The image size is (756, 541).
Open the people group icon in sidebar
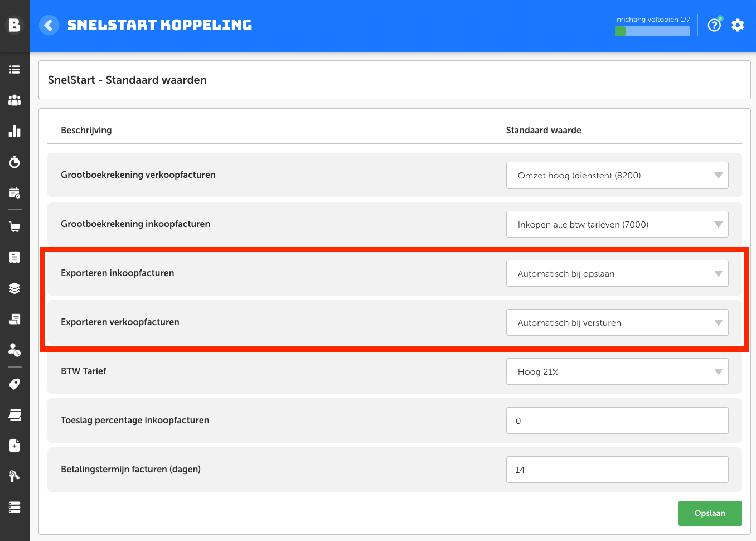[14, 100]
